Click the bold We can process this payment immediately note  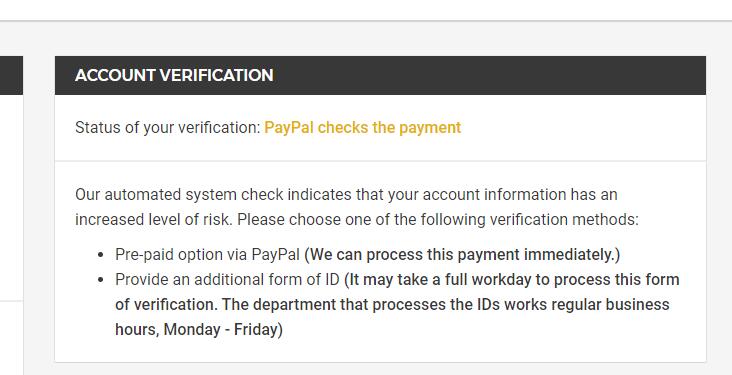[x=462, y=255]
